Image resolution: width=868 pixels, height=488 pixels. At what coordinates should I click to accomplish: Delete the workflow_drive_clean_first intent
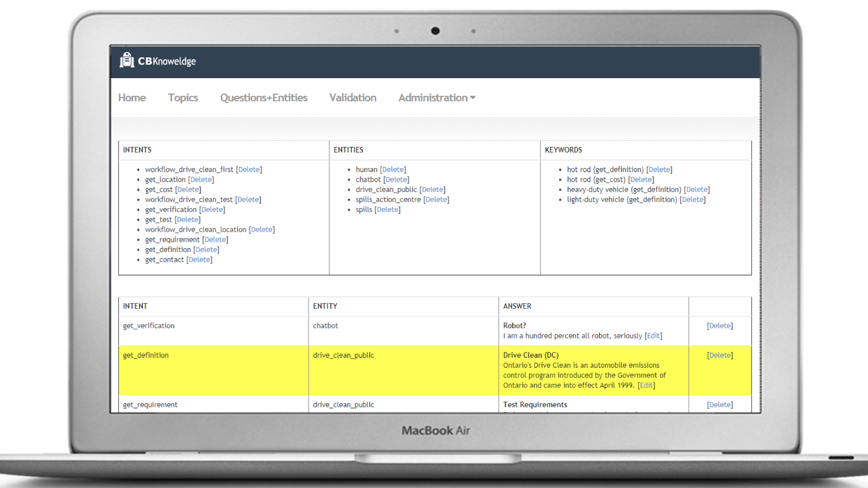[x=249, y=169]
